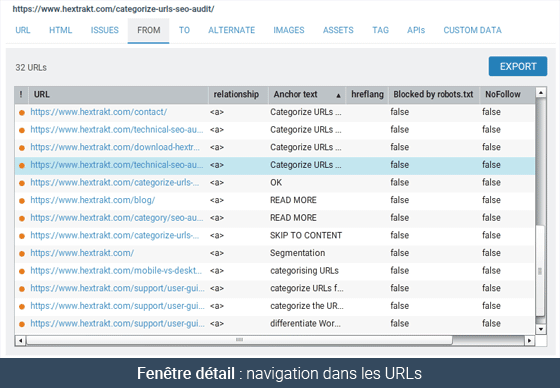Click orange dot of the OK anchor row
Viewport: 560px width, 388px height.
tap(22, 183)
